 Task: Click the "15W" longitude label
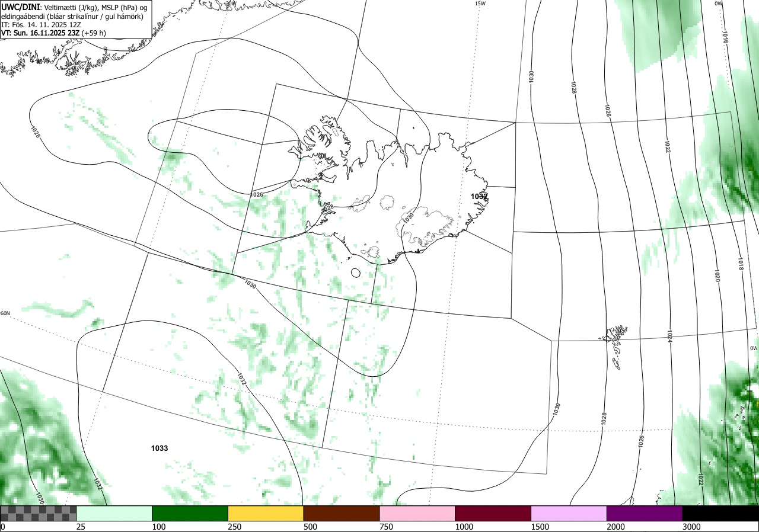[x=480, y=4]
